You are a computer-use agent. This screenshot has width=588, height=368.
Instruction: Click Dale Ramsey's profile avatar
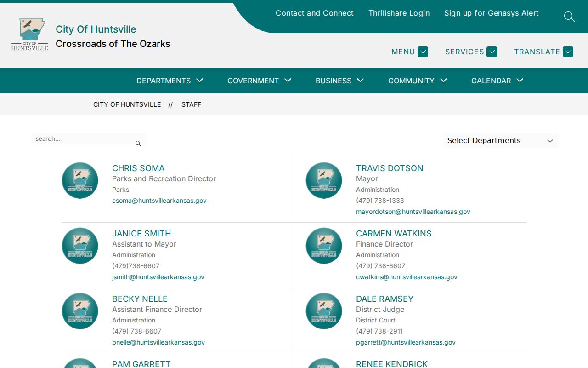[324, 311]
